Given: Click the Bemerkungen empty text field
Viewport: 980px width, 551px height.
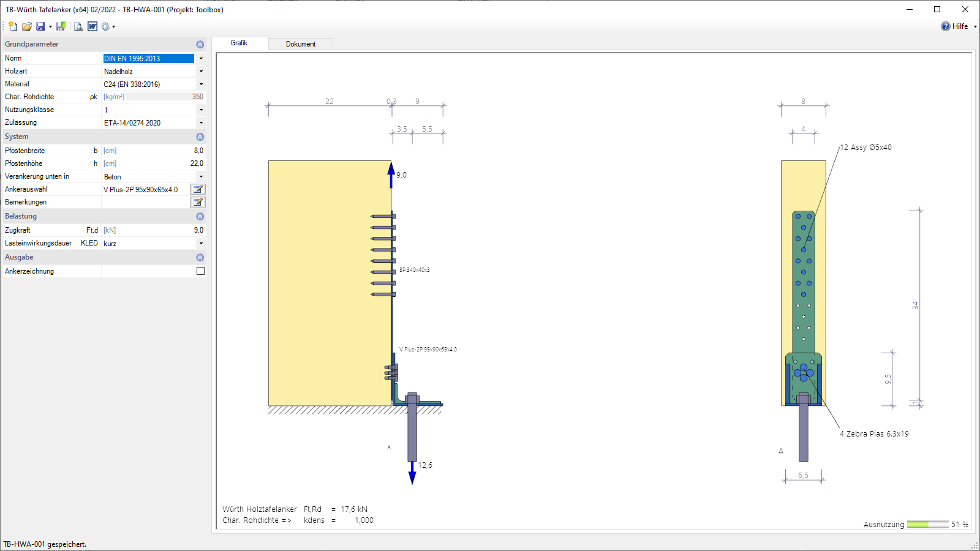Looking at the screenshot, I should (x=146, y=202).
